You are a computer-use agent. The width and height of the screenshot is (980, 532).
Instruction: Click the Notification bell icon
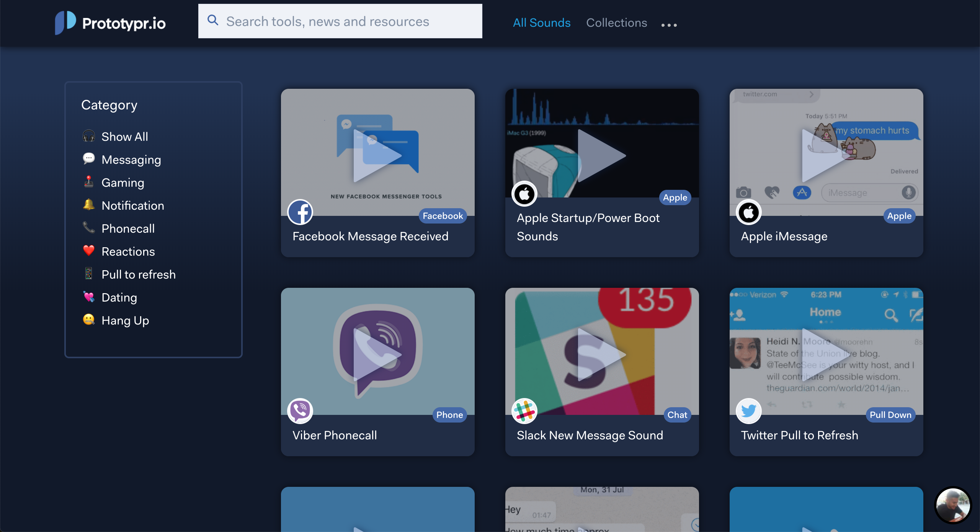pyautogui.click(x=89, y=205)
